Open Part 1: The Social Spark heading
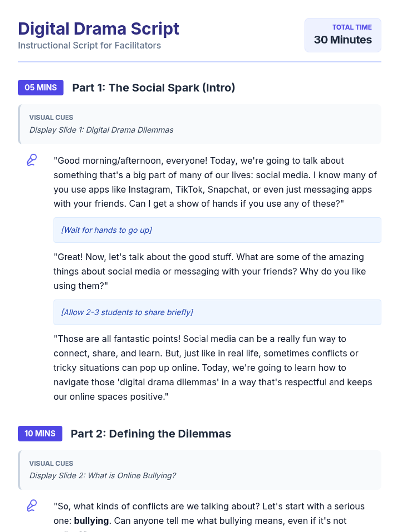This screenshot has width=399, height=532. tap(154, 88)
